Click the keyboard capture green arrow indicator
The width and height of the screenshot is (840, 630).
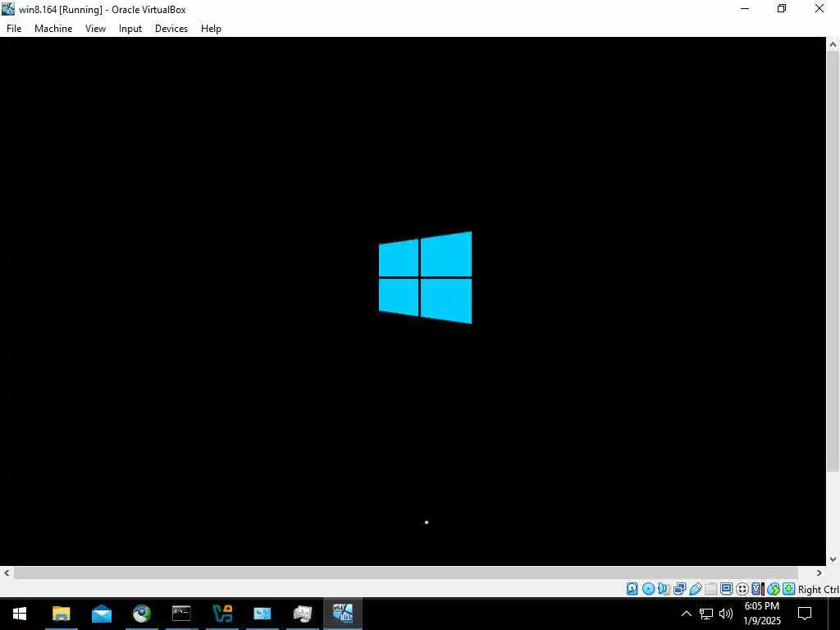pos(788,589)
